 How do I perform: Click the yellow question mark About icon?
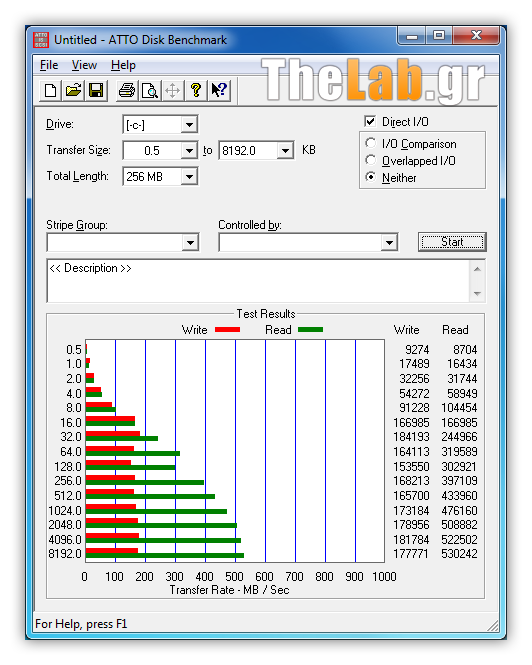[196, 90]
